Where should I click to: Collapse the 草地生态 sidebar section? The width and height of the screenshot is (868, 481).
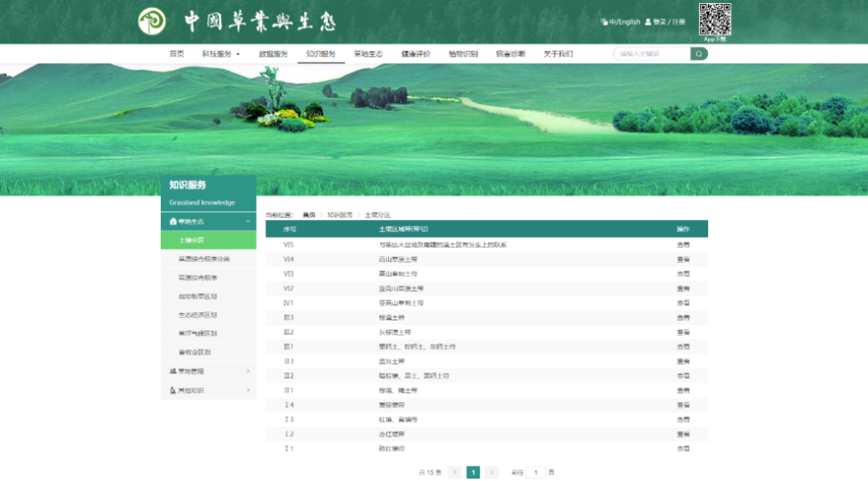point(248,221)
